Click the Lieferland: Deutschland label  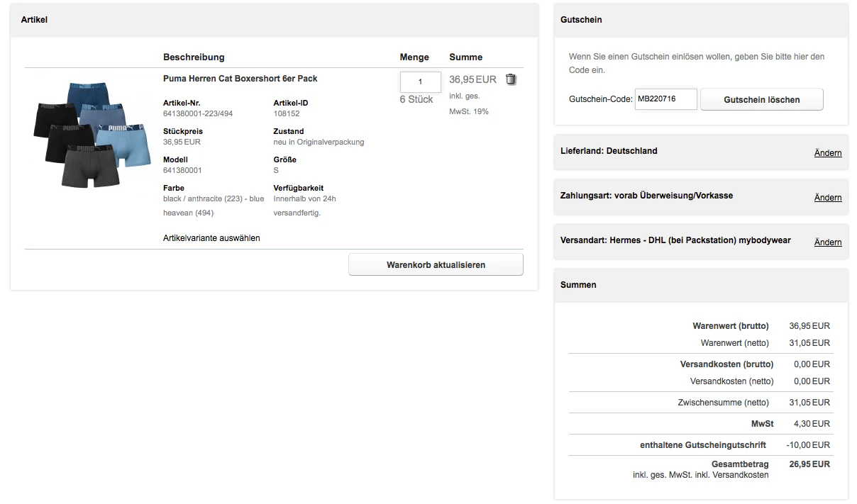pyautogui.click(x=609, y=151)
